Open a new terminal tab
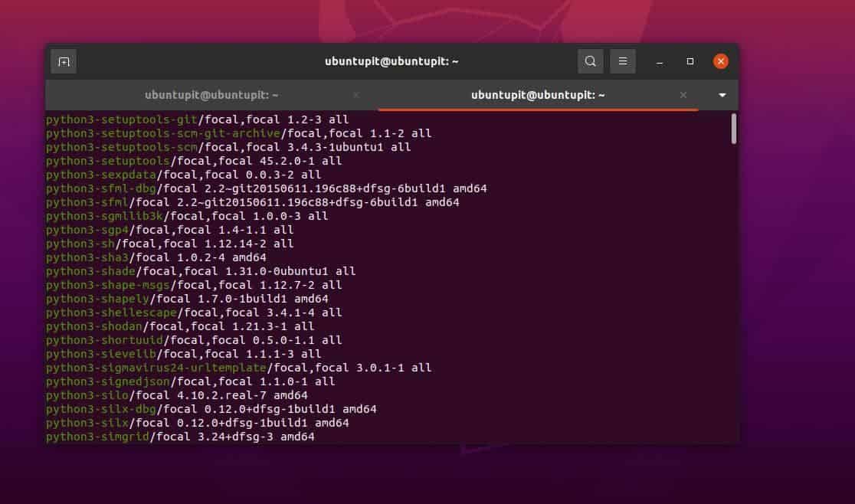 [64, 61]
